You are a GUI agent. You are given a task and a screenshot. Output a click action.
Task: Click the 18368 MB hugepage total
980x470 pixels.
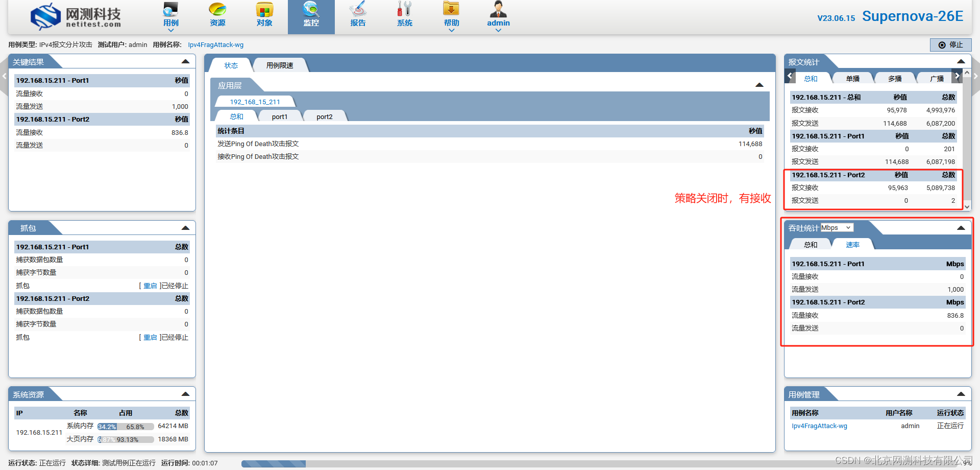coord(173,439)
